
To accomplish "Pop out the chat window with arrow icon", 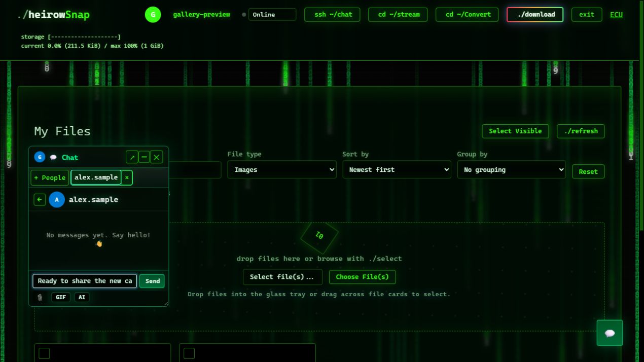I will click(132, 157).
